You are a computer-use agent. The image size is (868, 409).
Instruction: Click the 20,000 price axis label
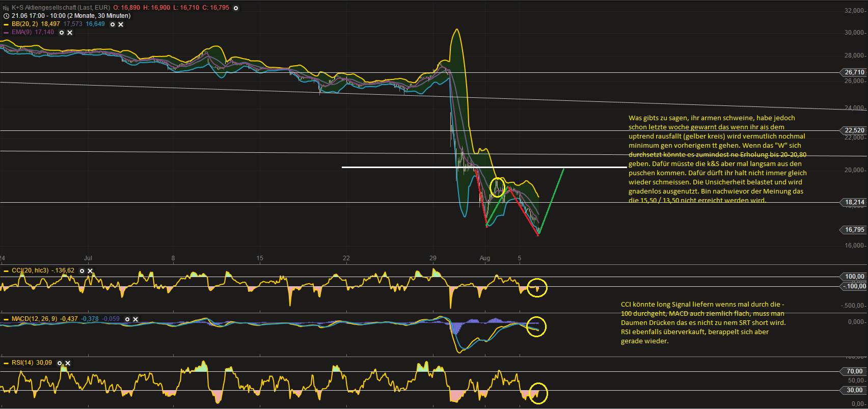pyautogui.click(x=854, y=170)
